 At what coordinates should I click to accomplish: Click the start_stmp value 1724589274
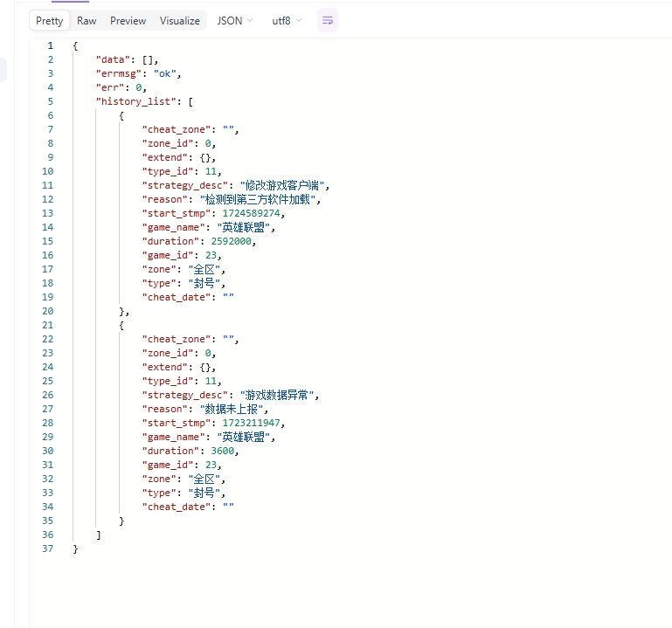click(251, 213)
